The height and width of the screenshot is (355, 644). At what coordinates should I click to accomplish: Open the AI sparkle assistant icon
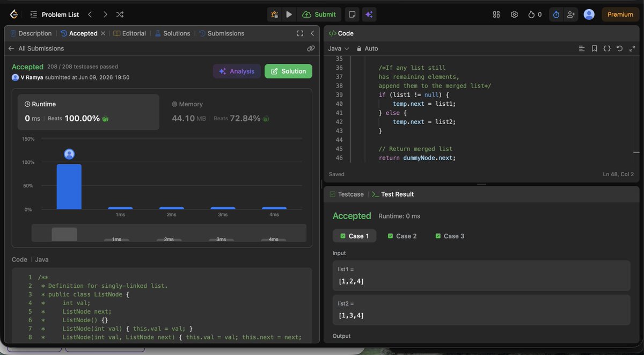(x=369, y=15)
